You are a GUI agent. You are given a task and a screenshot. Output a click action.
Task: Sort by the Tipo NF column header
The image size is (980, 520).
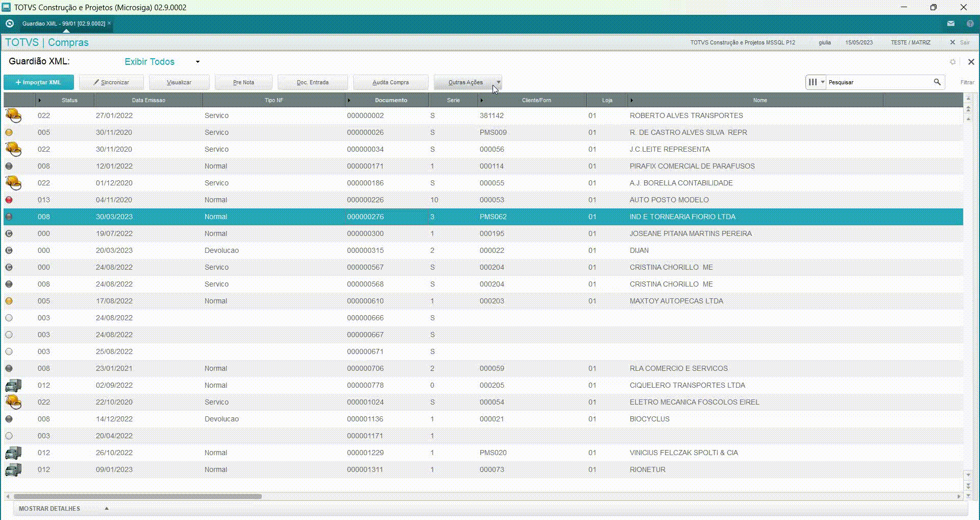(274, 100)
